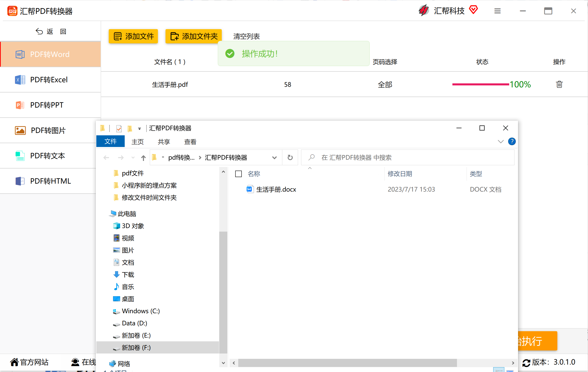588x372 pixels.
Task: Click the green success checkmark icon
Action: [x=230, y=53]
